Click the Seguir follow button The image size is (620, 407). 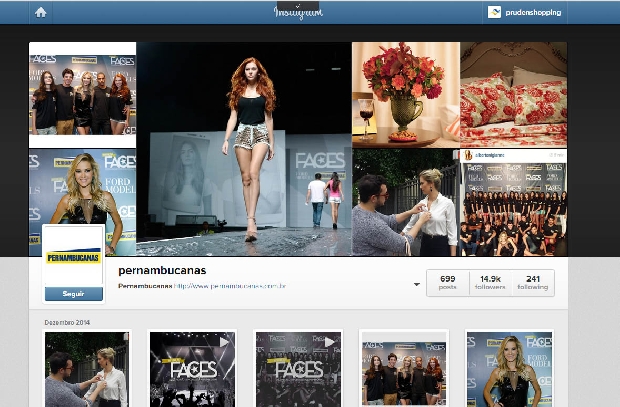click(74, 294)
